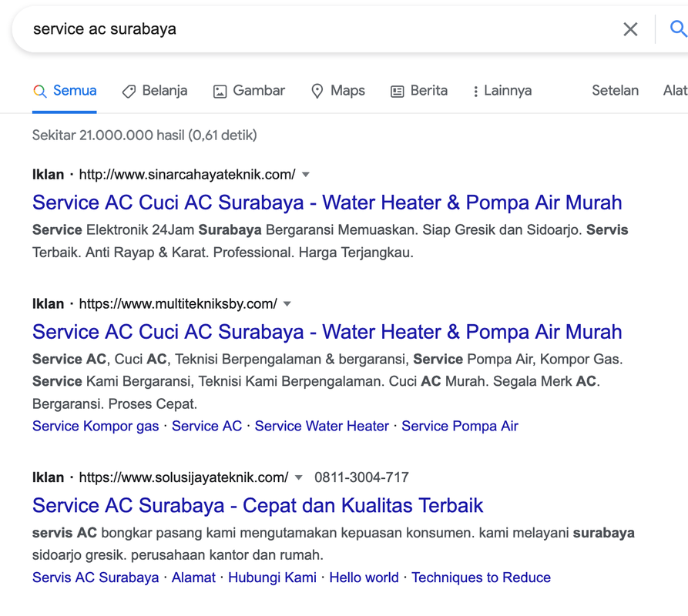Viewport: 688px width, 616px height.
Task: Switch to the Gambar images tab
Action: click(249, 91)
